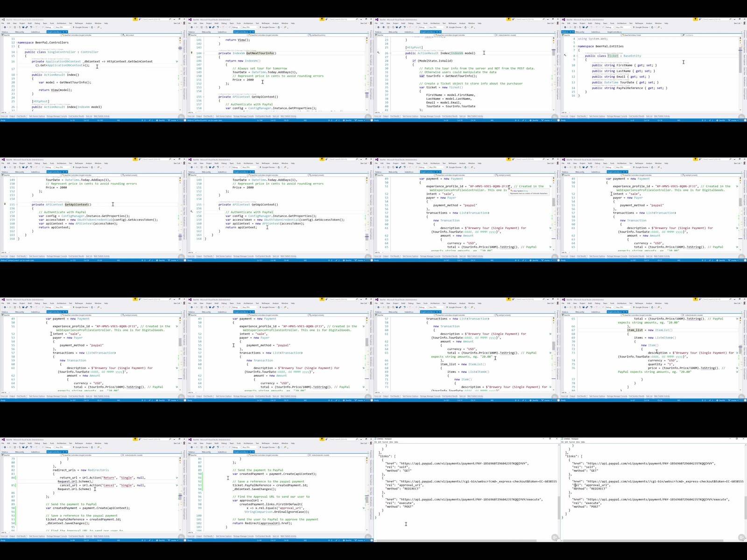Click the text "redirect_urls = new RedirectUrls"
The width and height of the screenshot is (747, 560).
[81, 470]
